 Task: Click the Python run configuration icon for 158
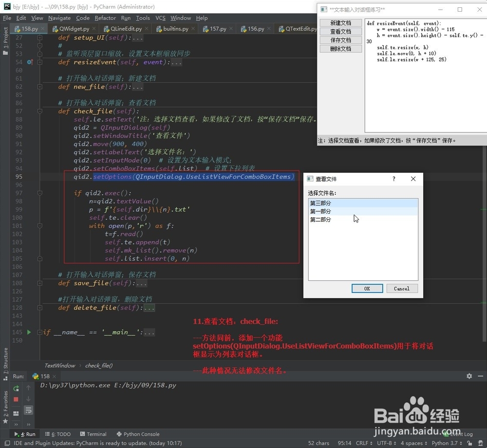pyautogui.click(x=36, y=376)
